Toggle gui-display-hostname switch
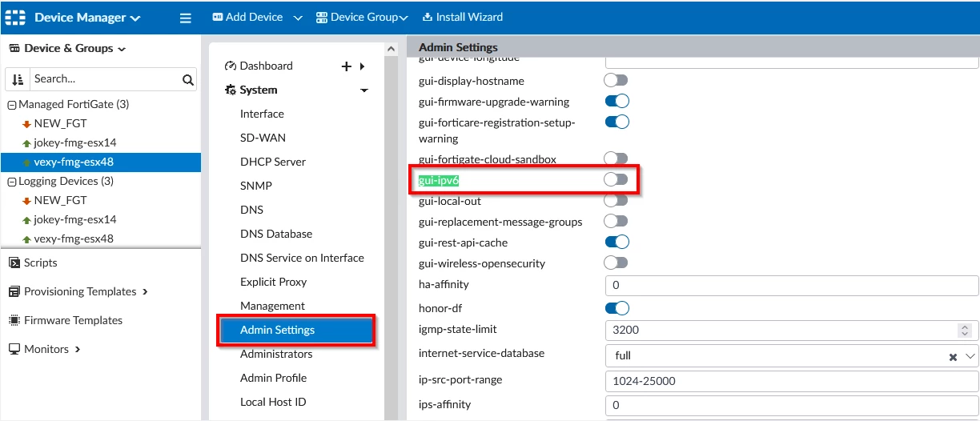The image size is (980, 421). [617, 81]
